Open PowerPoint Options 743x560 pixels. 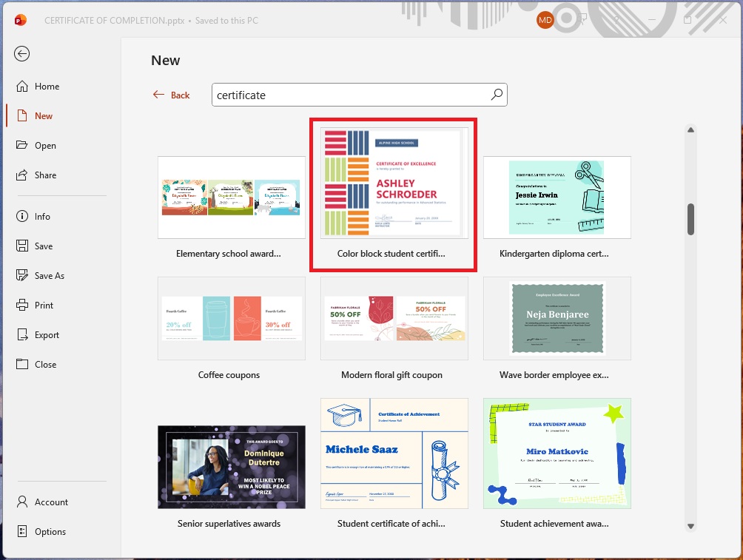pos(50,532)
